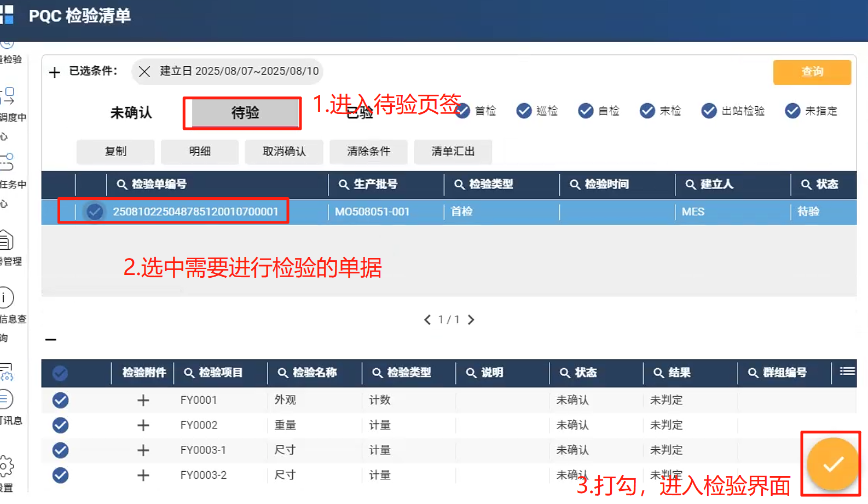Image resolution: width=868 pixels, height=504 pixels.
Task: Search by 检验名称 column magnifier
Action: (283, 373)
